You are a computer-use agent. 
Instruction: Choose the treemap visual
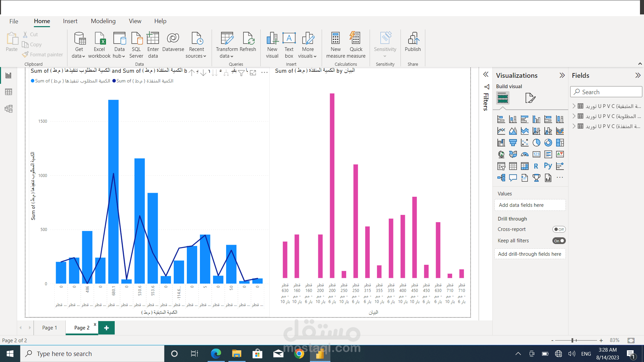click(x=560, y=143)
